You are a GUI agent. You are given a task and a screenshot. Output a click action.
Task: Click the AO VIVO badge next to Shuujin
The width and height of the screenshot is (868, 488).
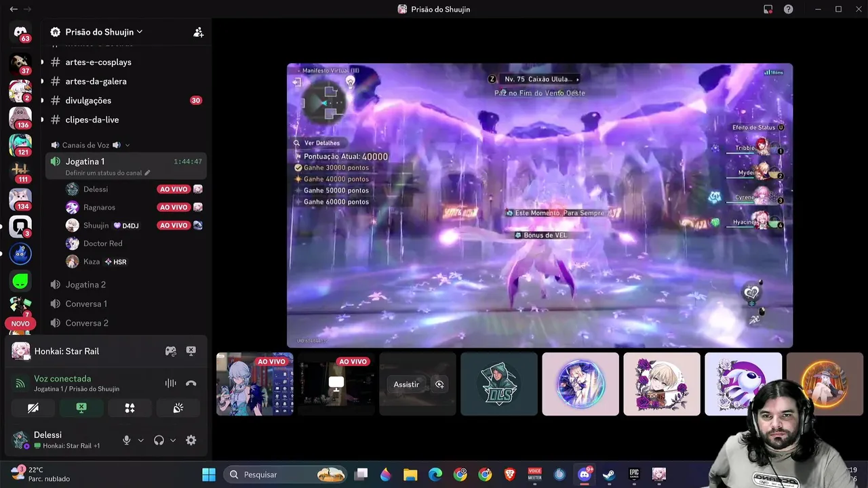(x=173, y=225)
